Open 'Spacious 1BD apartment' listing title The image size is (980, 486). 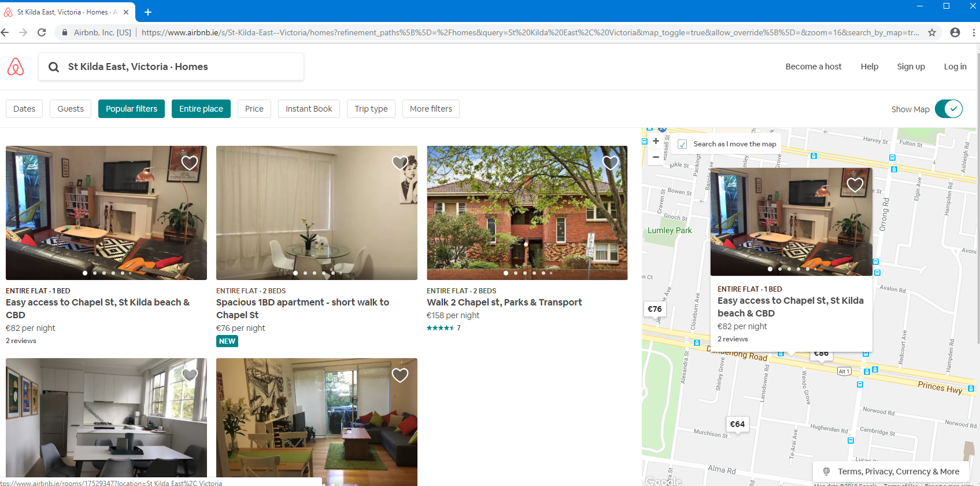302,308
